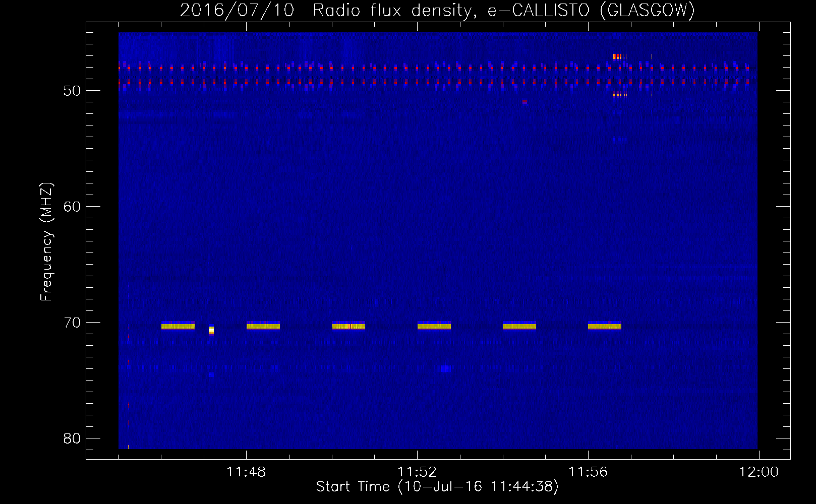Viewport: 816px width, 504px height.
Task: Click the Start Time axis label
Action: pyautogui.click(x=438, y=487)
